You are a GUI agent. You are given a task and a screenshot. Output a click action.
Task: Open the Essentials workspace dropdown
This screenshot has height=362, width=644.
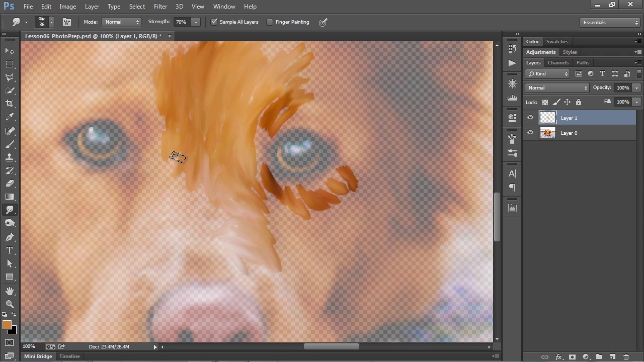610,22
